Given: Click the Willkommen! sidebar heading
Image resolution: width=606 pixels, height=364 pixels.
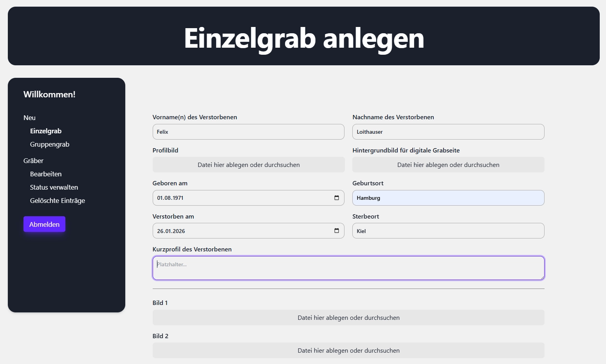Looking at the screenshot, I should tap(49, 94).
